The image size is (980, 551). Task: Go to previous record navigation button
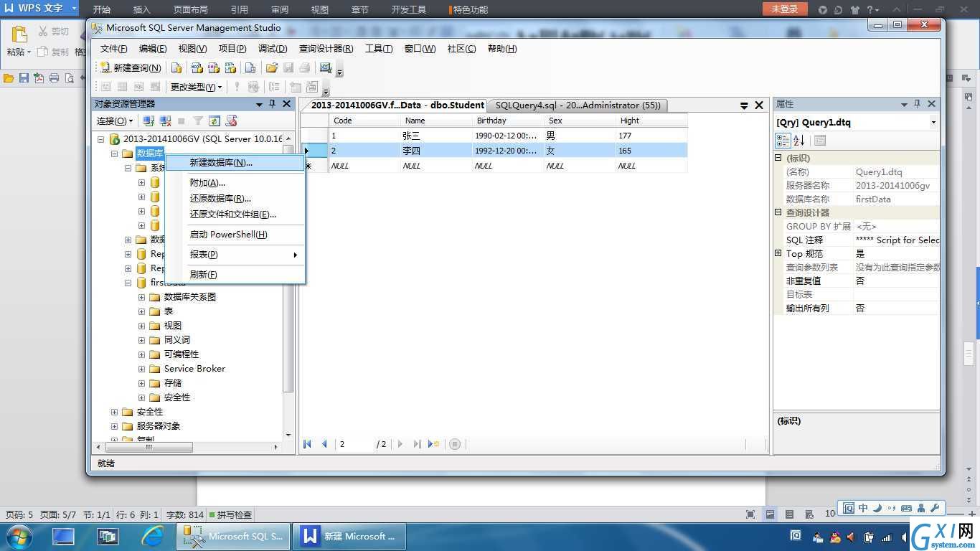pyautogui.click(x=324, y=444)
